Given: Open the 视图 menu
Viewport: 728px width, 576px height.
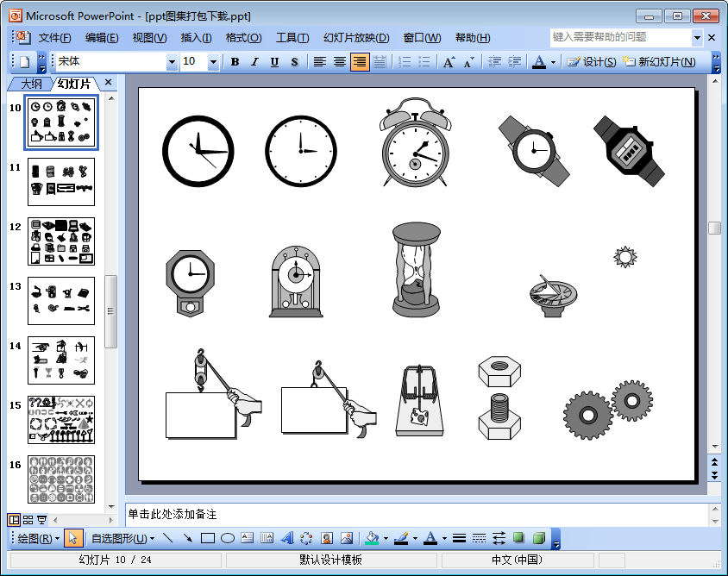Looking at the screenshot, I should click(149, 38).
